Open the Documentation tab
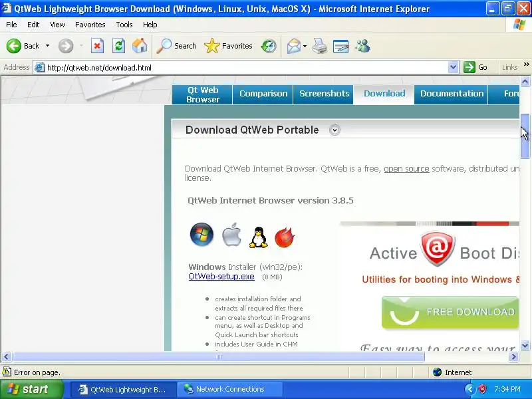The height and width of the screenshot is (399, 532). [452, 94]
